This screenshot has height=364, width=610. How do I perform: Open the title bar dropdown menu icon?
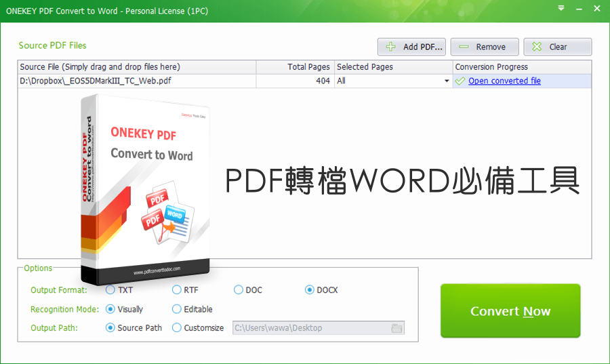(561, 8)
